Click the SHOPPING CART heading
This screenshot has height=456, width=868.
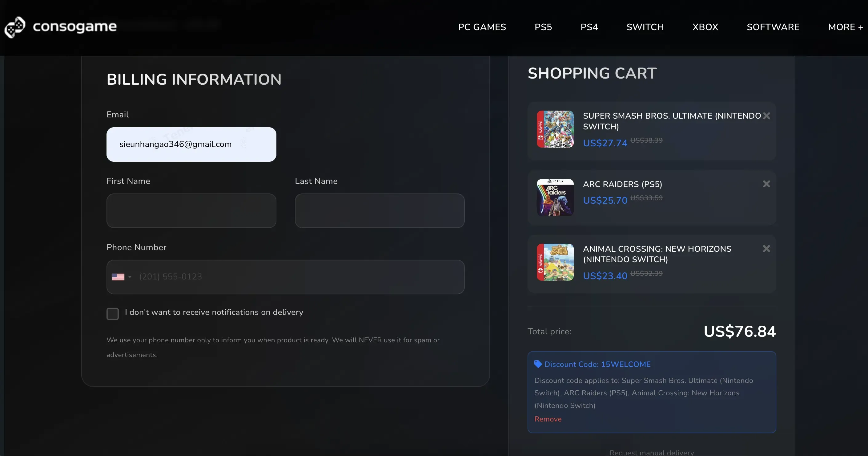(x=592, y=73)
